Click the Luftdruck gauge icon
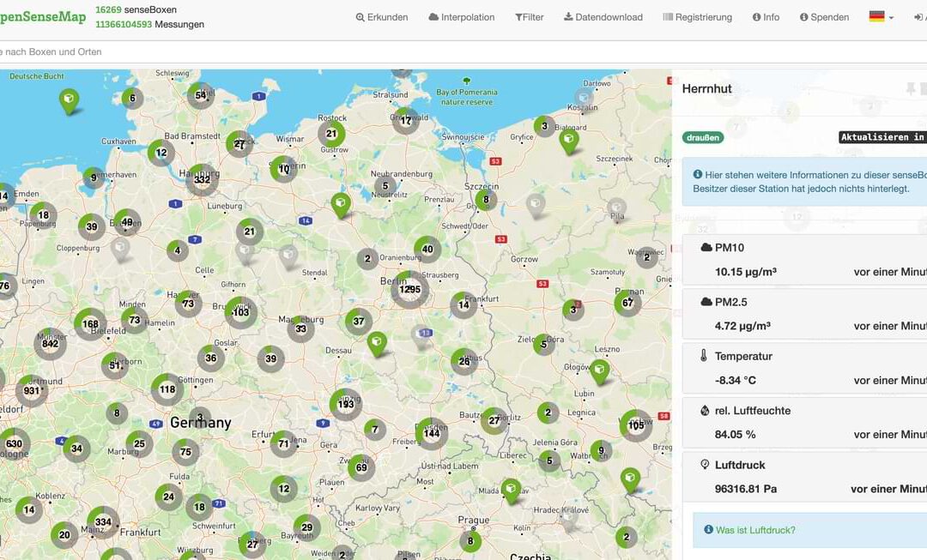Viewport: 927px width, 560px height. click(x=705, y=464)
